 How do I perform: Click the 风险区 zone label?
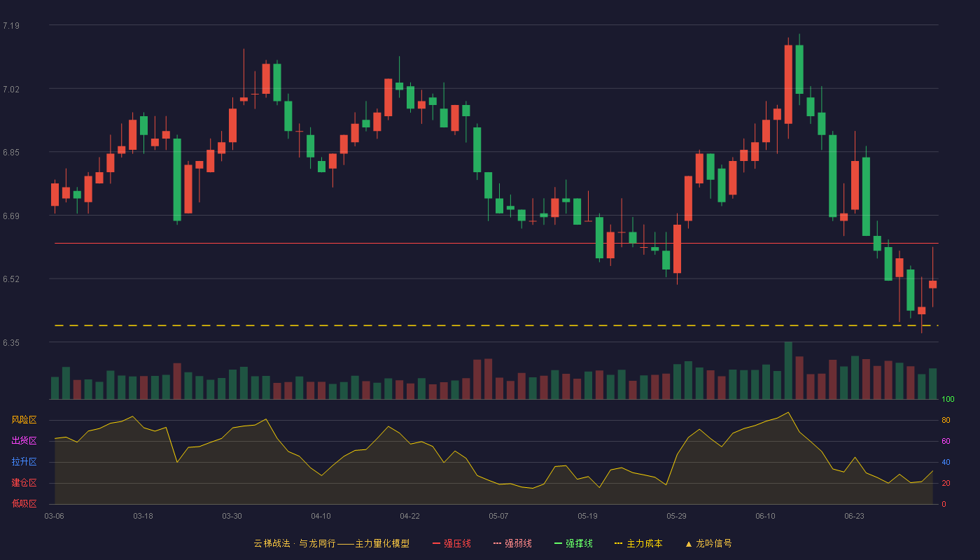coord(24,420)
